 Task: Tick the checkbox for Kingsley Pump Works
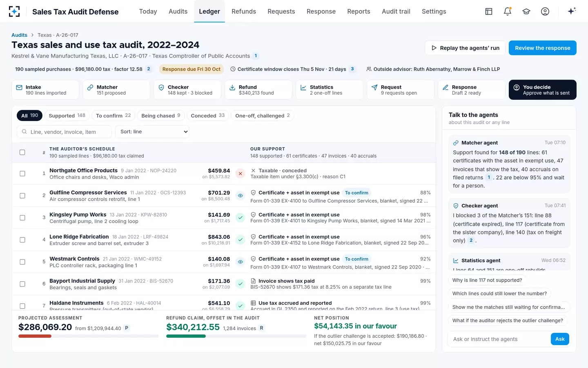click(x=22, y=218)
